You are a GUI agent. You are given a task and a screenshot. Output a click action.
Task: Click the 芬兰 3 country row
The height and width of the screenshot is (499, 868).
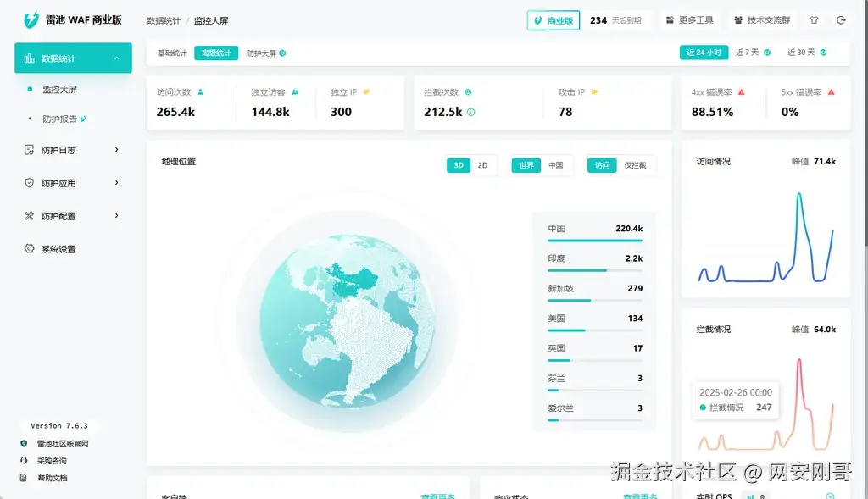(595, 381)
